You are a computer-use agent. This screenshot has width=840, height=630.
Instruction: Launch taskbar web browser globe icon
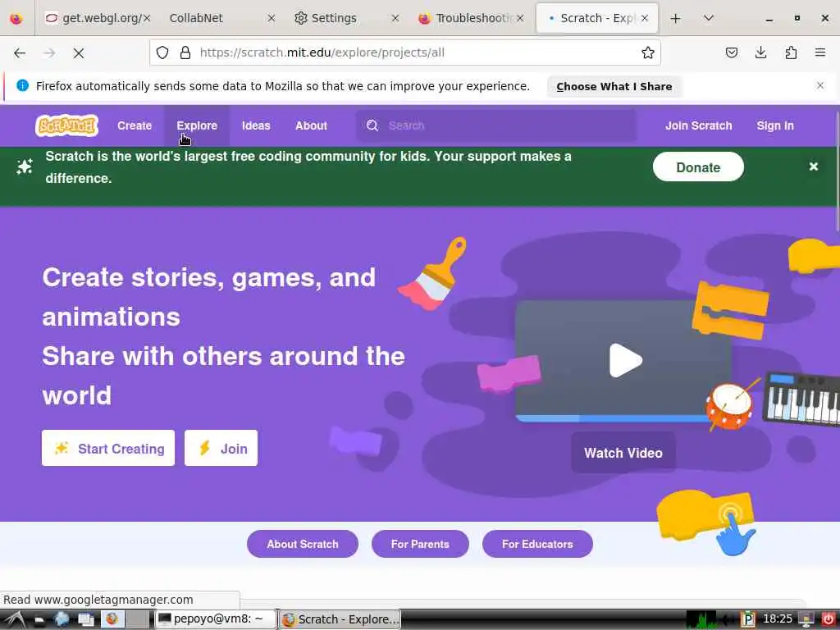(x=61, y=619)
